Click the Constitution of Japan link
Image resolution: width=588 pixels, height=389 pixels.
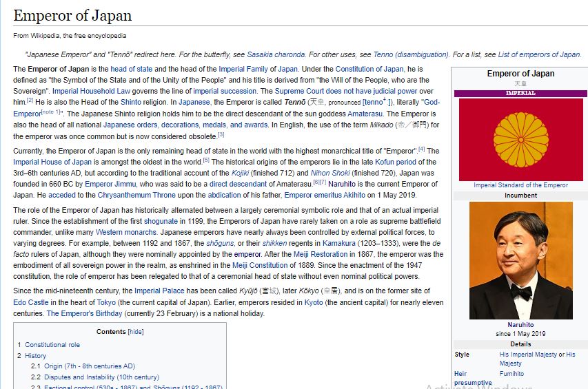[369, 70]
